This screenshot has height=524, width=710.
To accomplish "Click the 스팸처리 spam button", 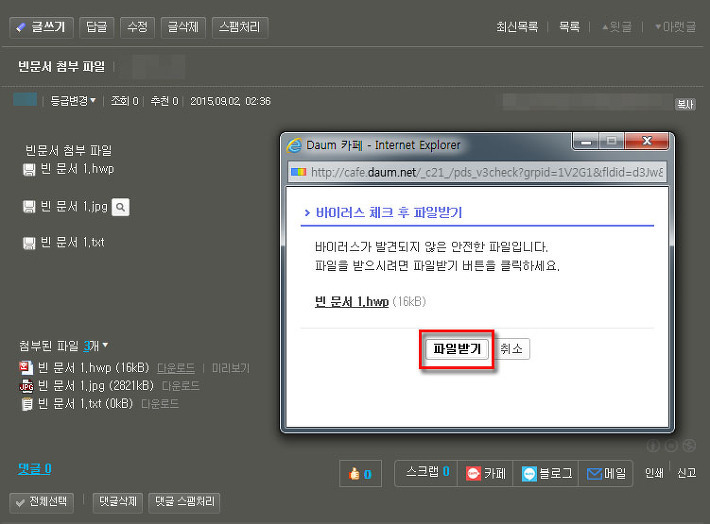I will pyautogui.click(x=240, y=27).
